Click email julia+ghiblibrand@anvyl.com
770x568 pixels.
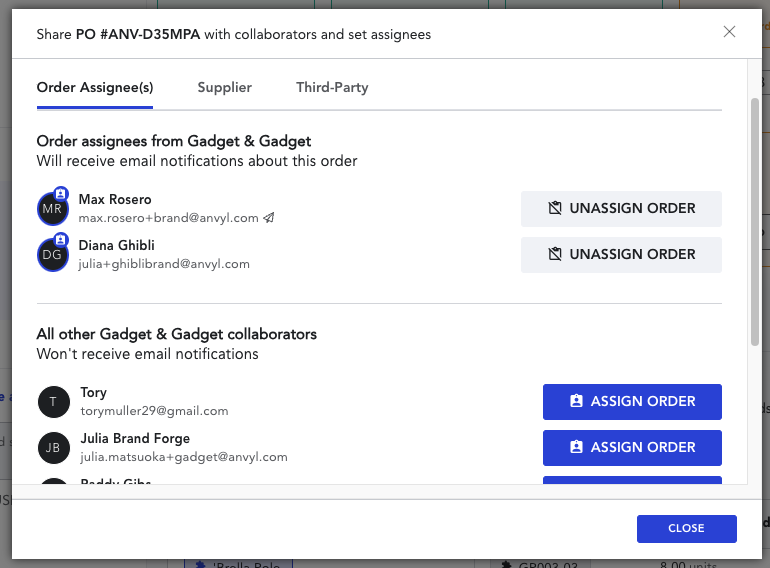[164, 264]
